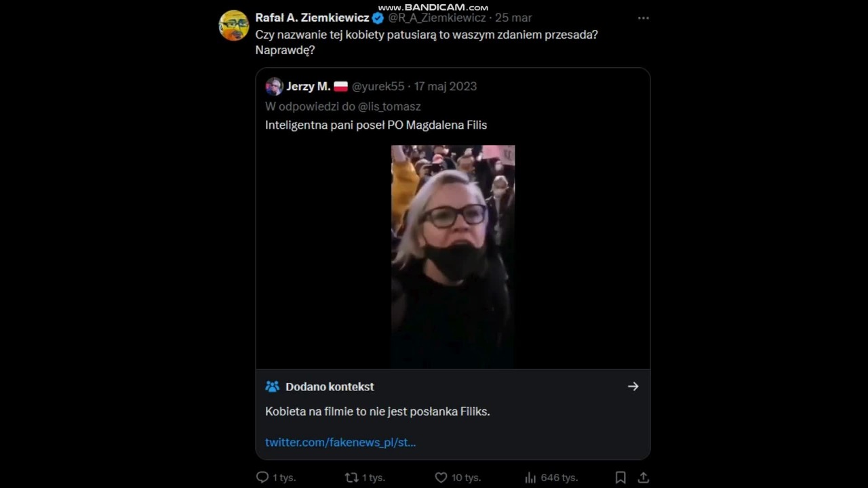The width and height of the screenshot is (868, 488).
Task: Share the post via upload arrow icon
Action: coord(644,477)
